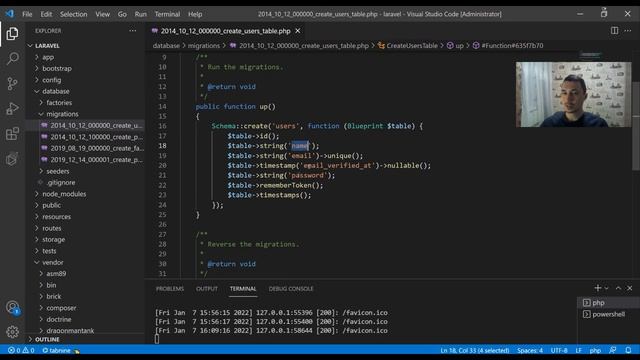Image resolution: width=640 pixels, height=360 pixels.
Task: Click the CreateUsersTable breadcrumb
Action: [x=408, y=46]
